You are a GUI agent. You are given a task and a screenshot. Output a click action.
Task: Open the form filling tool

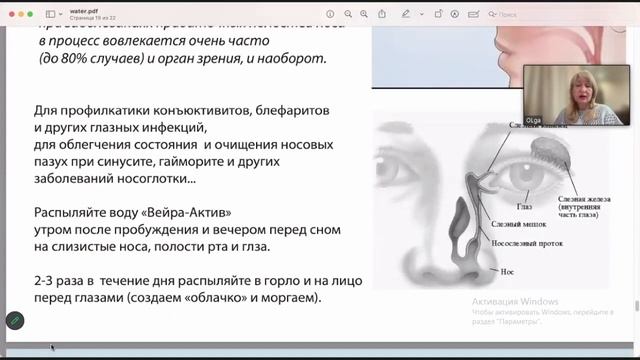pos(473,14)
